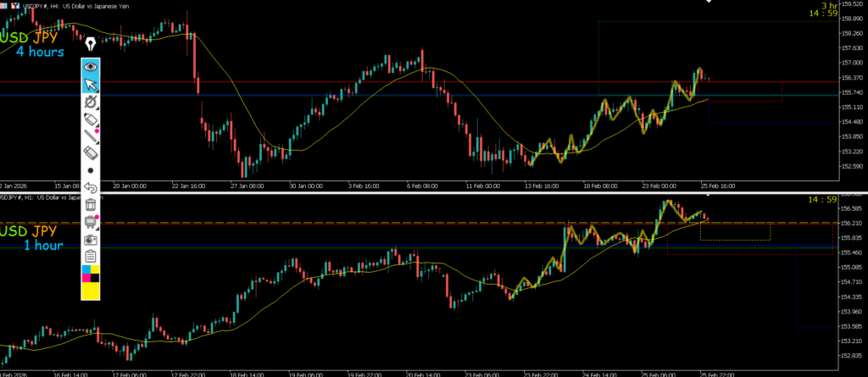Screen dimensions: 868x377
Task: Click the blue chart icon beside the H4 title
Action: [16, 7]
